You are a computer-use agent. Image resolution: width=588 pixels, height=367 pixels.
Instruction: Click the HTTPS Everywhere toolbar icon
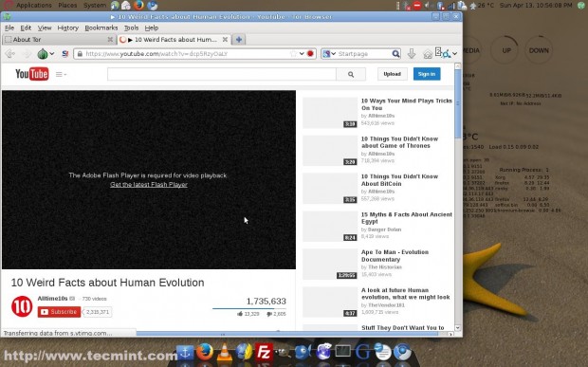(443, 53)
